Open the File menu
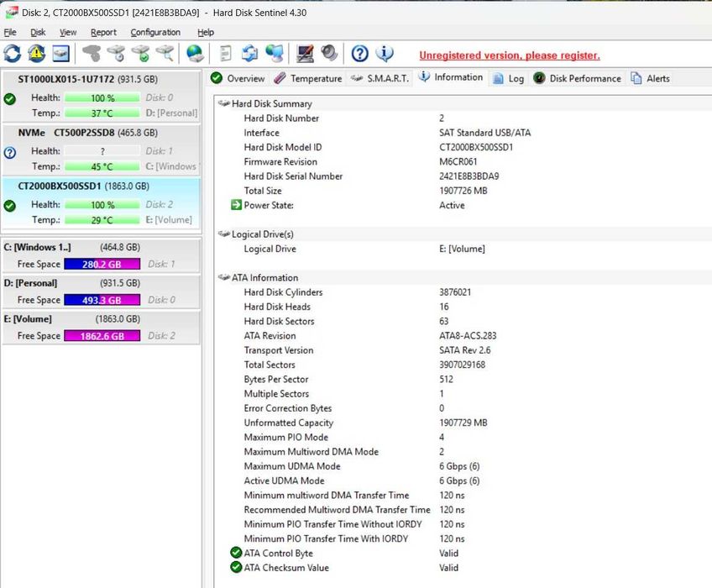 pos(10,32)
